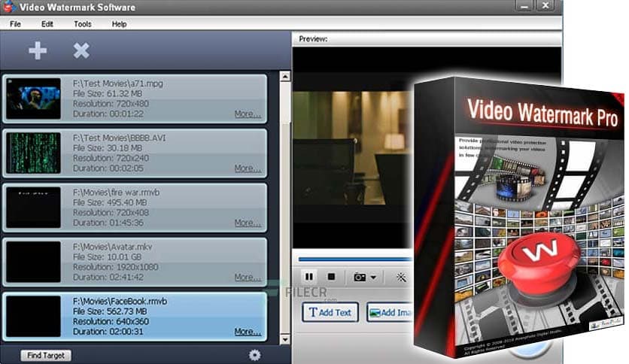Click the path text F:\Movies\Avatar.mkv
Image resolution: width=629 pixels, height=364 pixels.
point(112,247)
